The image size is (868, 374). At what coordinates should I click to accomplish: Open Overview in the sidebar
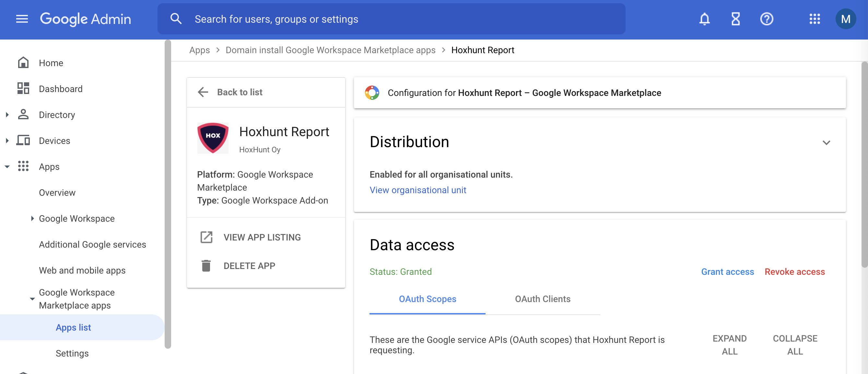tap(57, 193)
